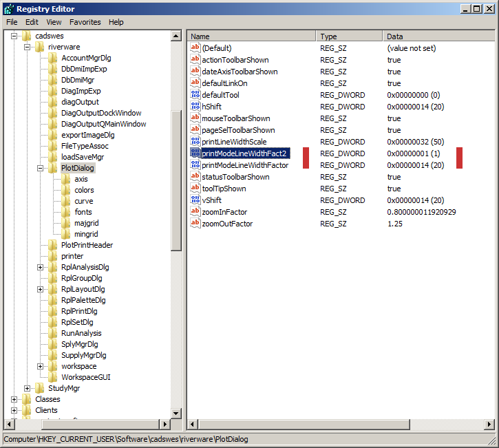Click the zoomOutFactor string icon

(195, 224)
